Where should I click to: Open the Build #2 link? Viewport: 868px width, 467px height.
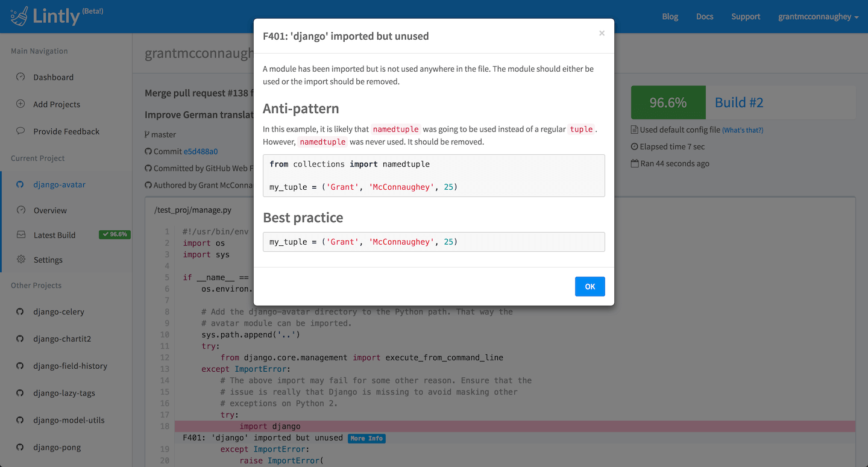click(739, 102)
